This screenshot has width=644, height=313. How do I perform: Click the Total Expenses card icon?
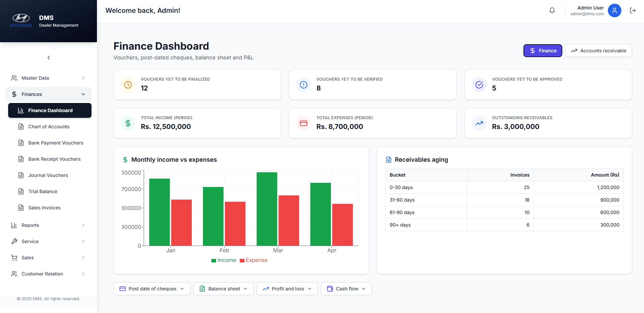303,123
